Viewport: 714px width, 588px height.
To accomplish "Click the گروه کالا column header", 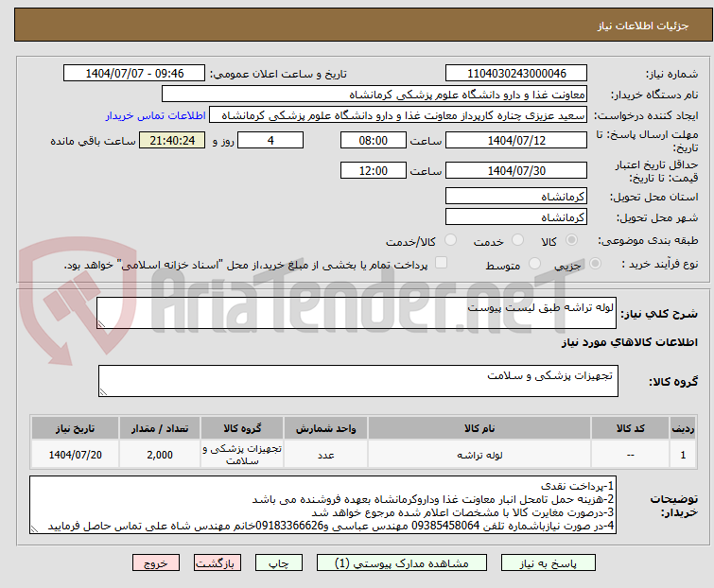I will (x=242, y=428).
